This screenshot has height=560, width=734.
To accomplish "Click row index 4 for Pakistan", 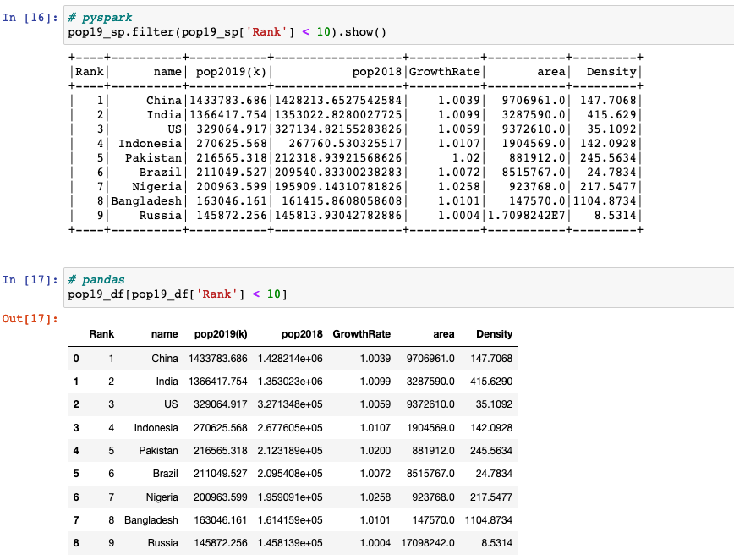I will click(x=74, y=451).
